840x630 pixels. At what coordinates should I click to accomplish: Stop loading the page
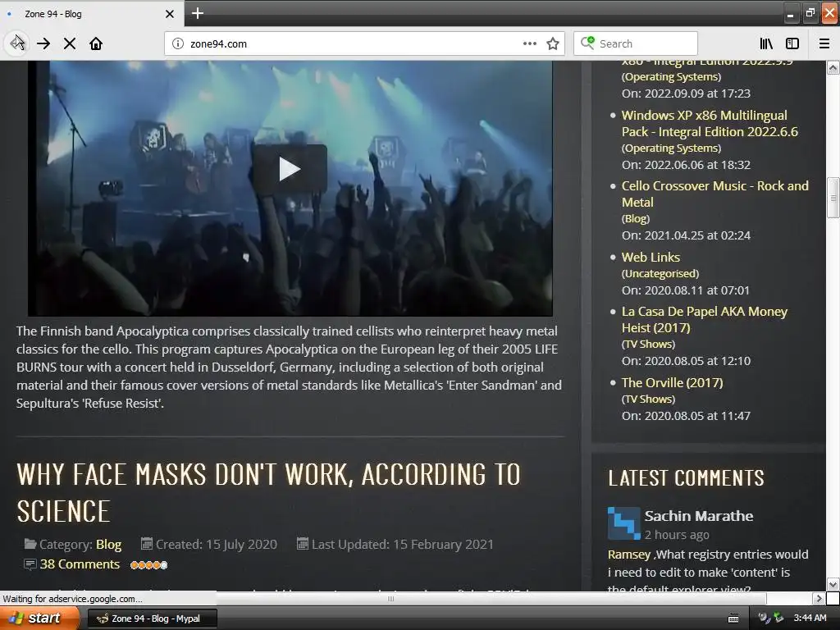(70, 43)
